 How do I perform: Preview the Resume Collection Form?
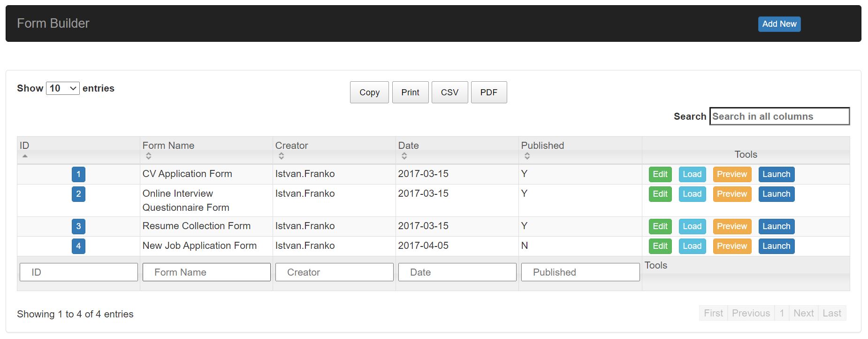731,226
